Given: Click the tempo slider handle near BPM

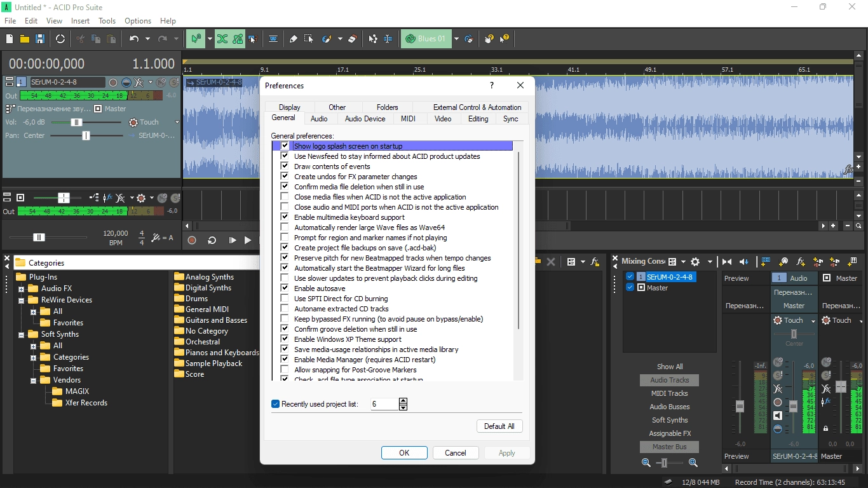Looking at the screenshot, I should click(39, 237).
